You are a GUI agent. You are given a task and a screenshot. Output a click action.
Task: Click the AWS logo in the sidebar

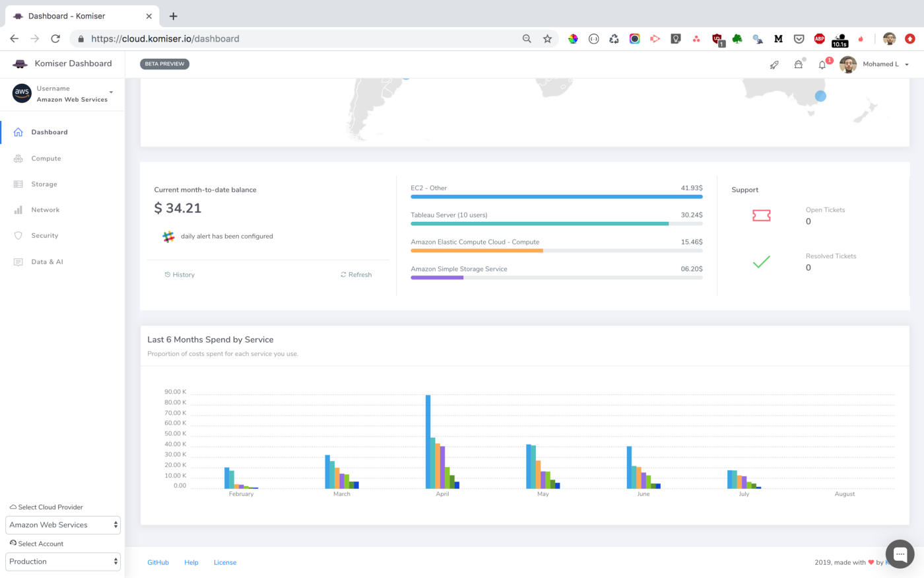22,93
